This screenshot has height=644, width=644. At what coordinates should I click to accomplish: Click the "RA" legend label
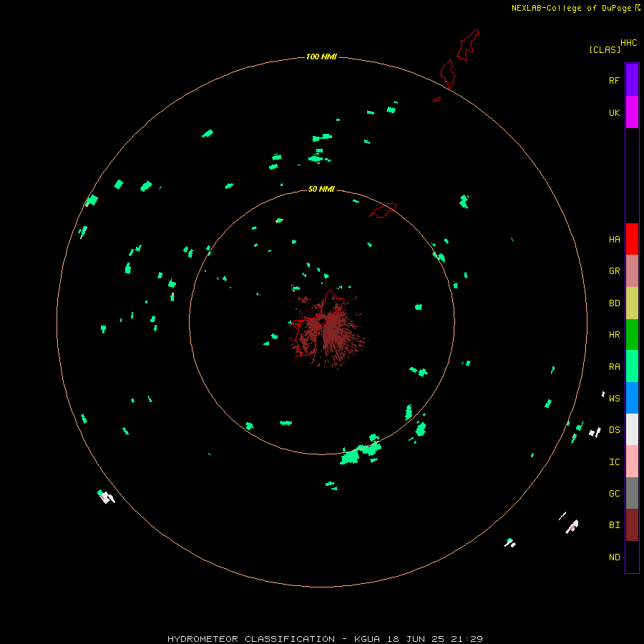614,367
